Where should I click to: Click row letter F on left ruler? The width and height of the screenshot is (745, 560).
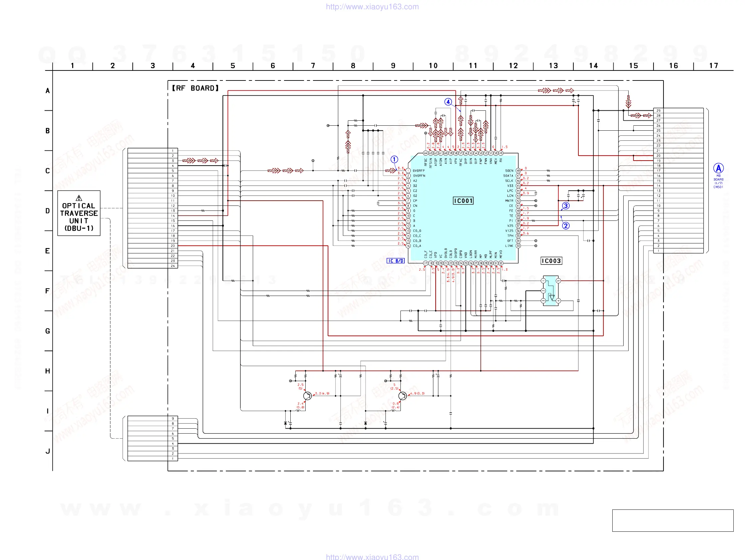click(48, 291)
